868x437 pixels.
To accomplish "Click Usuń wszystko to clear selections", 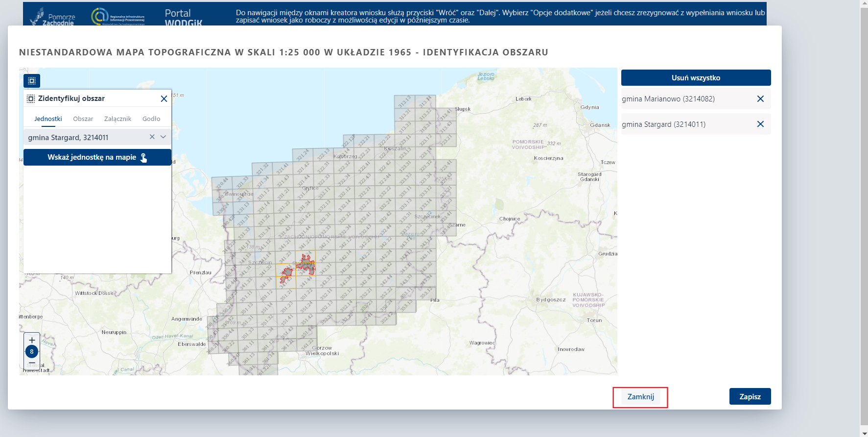I will 696,78.
